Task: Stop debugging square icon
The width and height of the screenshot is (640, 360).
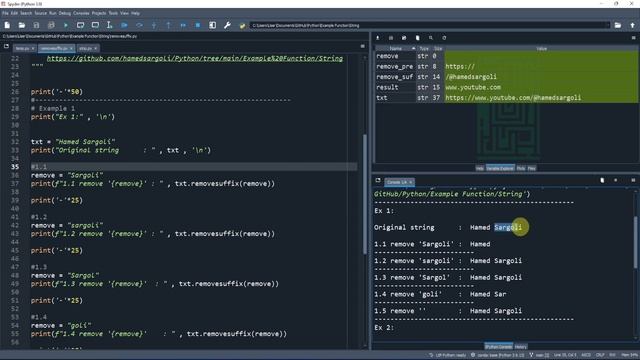Action: (198, 25)
